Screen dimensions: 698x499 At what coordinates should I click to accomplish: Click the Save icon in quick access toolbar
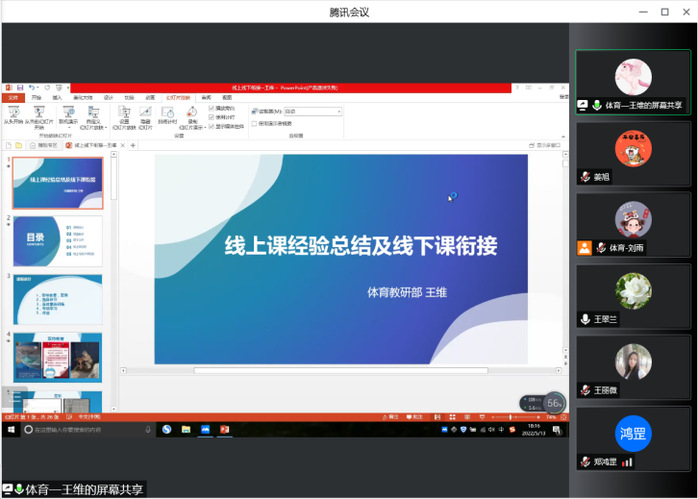[20, 88]
